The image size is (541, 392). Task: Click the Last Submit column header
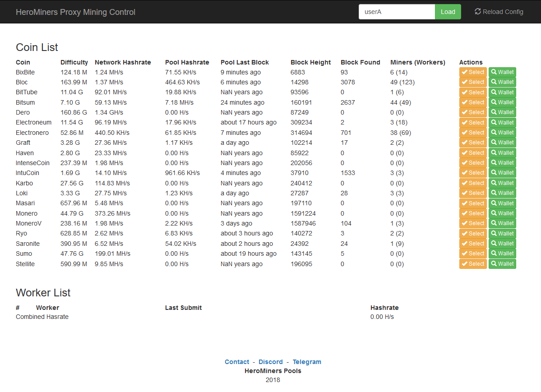183,308
